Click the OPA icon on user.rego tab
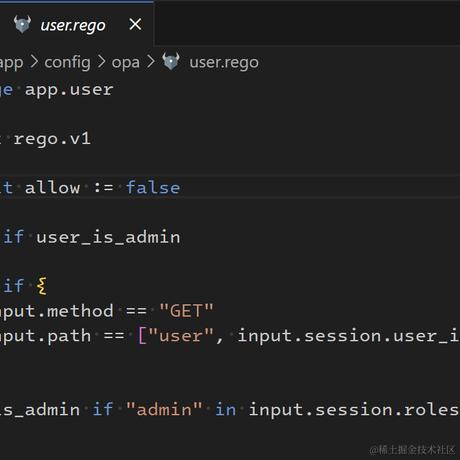This screenshot has width=460, height=460. point(22,24)
